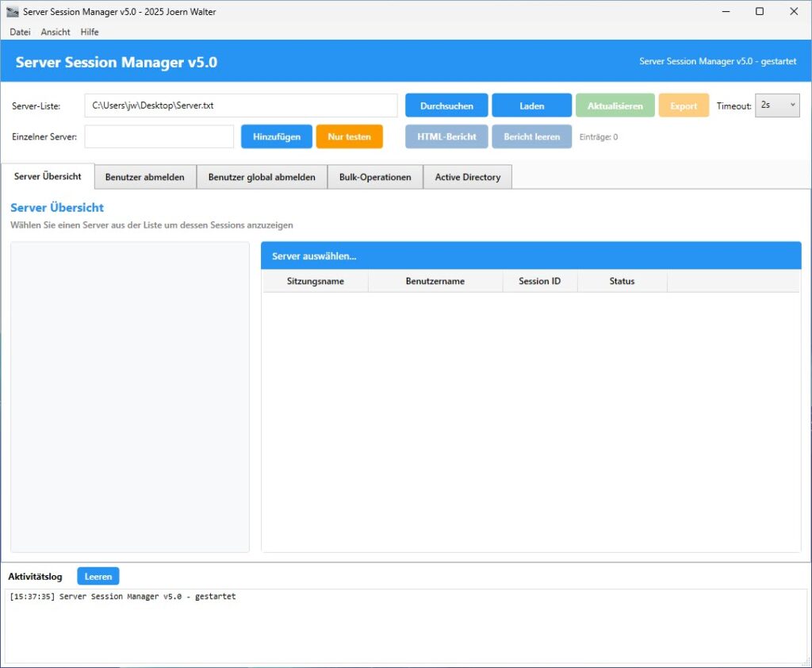Select the Active Directory tab
The height and width of the screenshot is (668, 812).
tap(467, 176)
